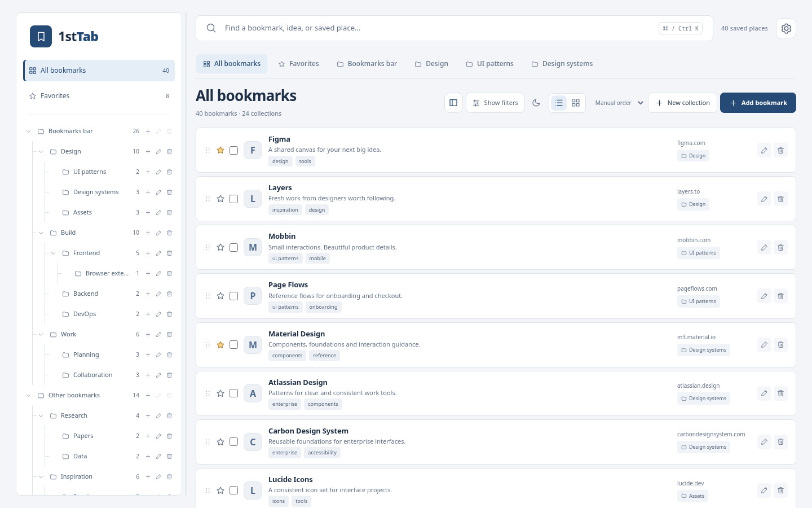Open Collaboration folder in sidebar
812x508 pixels.
tap(92, 375)
